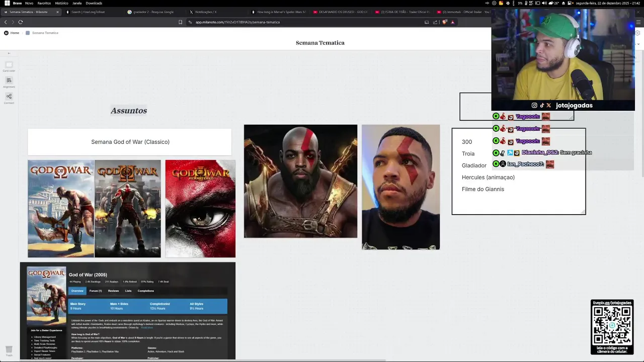The image size is (644, 362).
Task: Collapse the Milanote toolbar with back arrow
Action: click(9, 53)
